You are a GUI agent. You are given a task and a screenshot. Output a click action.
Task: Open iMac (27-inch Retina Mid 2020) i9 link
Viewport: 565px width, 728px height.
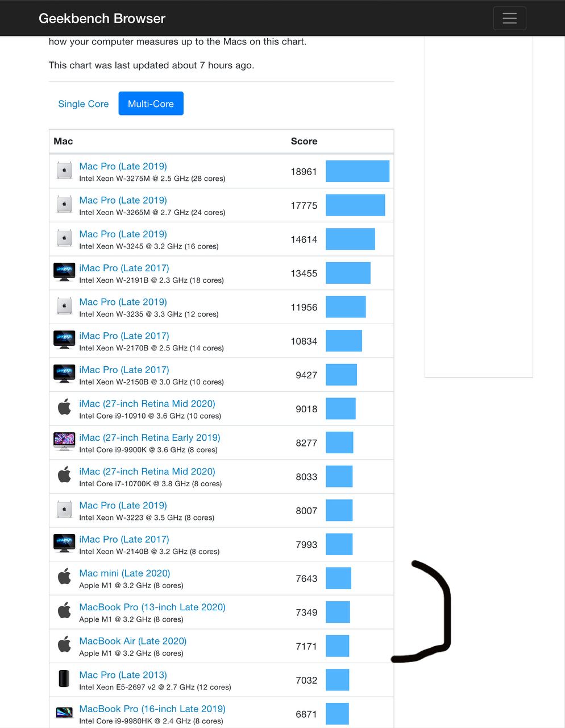(x=147, y=404)
